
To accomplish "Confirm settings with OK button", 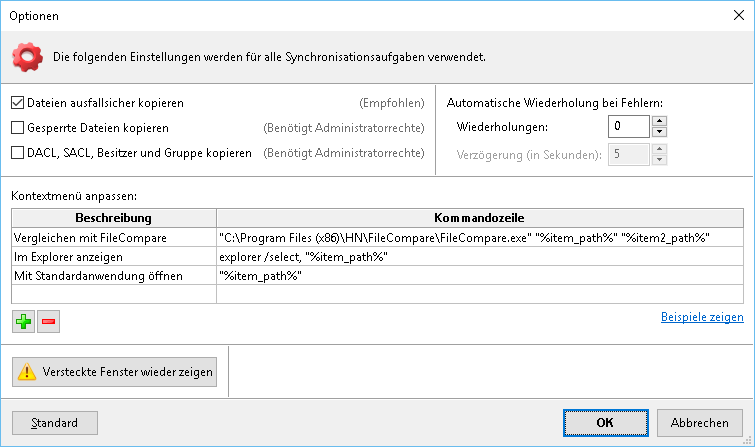I will (x=606, y=423).
